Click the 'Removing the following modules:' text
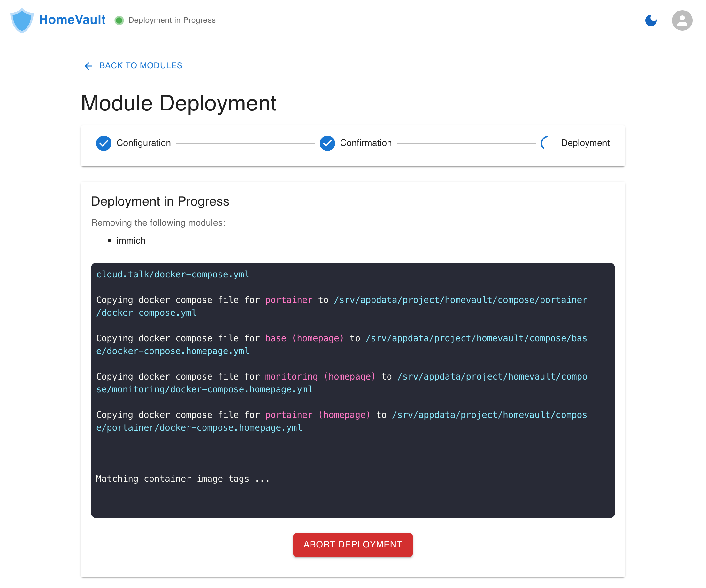The width and height of the screenshot is (706, 588). coord(158,223)
